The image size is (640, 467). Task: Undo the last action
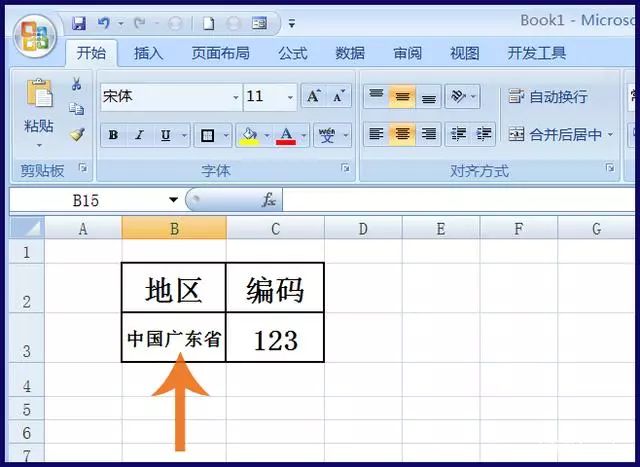(x=104, y=23)
